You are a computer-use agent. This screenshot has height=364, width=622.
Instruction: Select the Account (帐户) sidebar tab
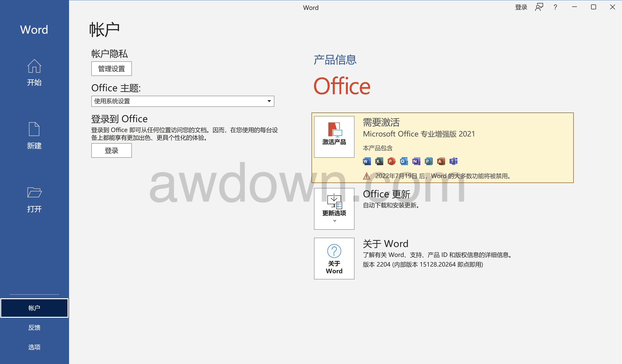tap(34, 308)
